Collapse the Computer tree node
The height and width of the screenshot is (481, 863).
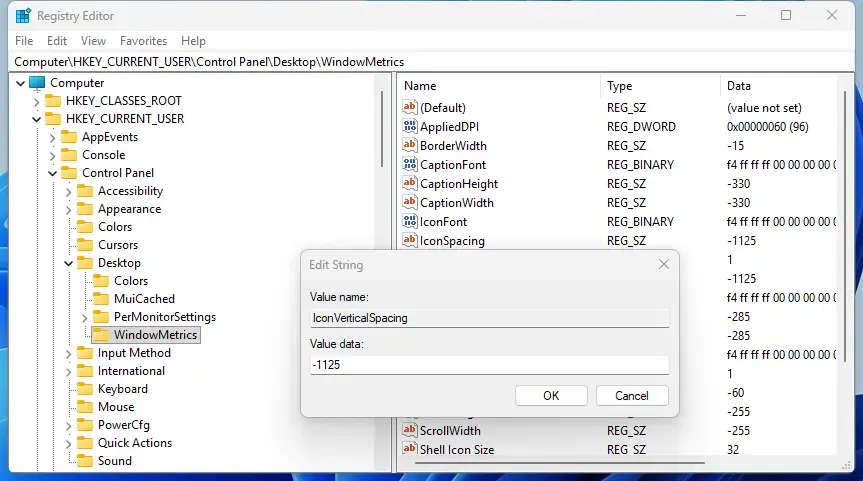pos(20,83)
